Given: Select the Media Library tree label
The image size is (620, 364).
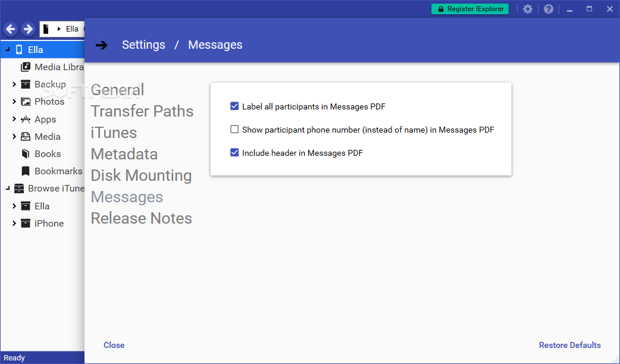Looking at the screenshot, I should tap(60, 67).
